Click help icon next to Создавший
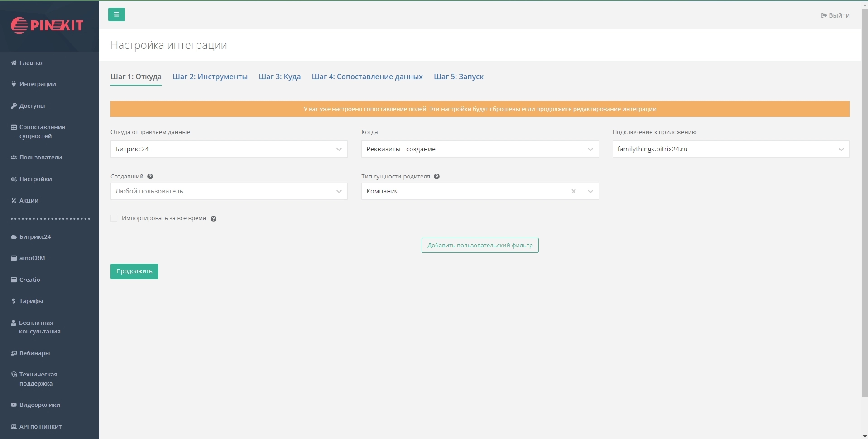The image size is (868, 439). tap(150, 177)
